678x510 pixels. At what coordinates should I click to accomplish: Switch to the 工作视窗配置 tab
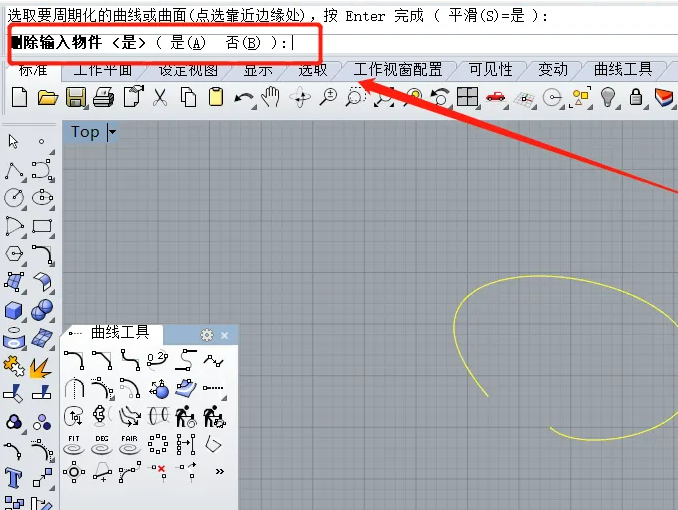(x=398, y=69)
